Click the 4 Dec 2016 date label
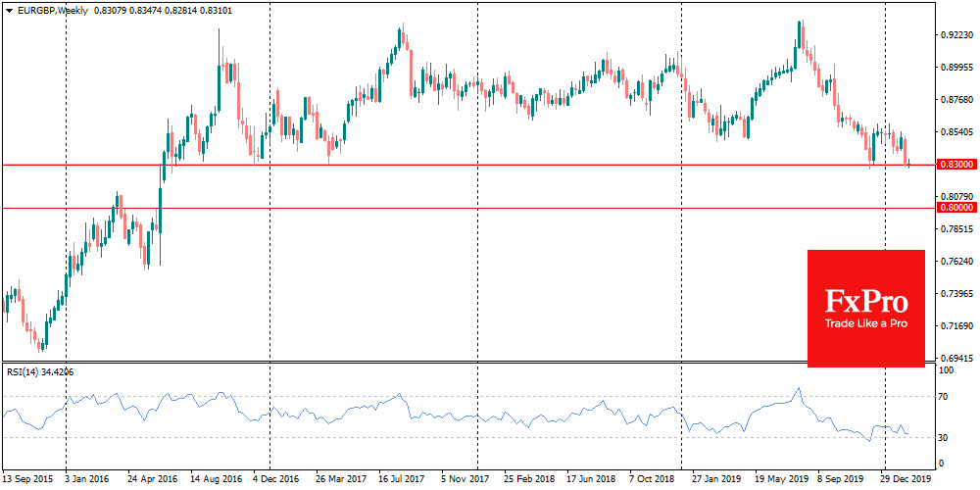The height and width of the screenshot is (490, 980). tap(276, 479)
